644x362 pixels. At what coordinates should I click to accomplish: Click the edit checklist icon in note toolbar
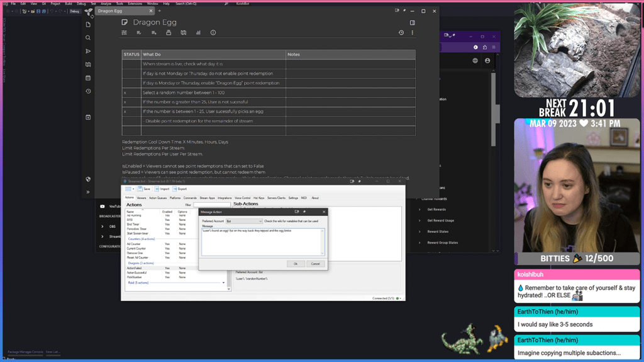139,33
